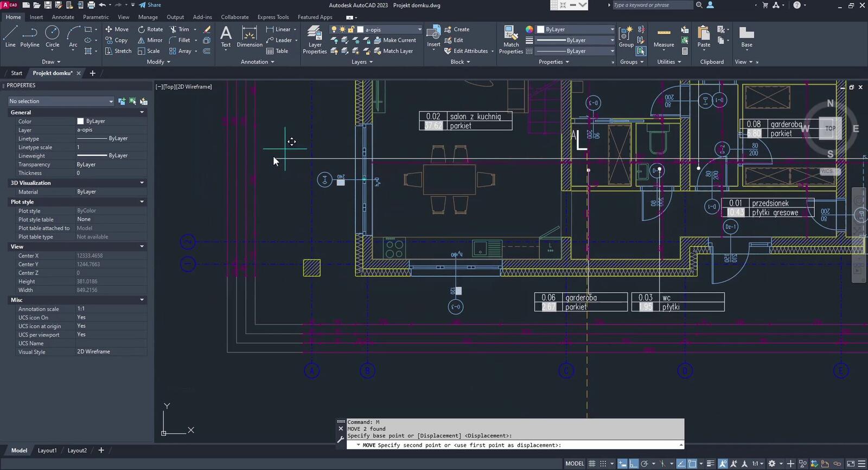Open the a-opis layer dropdown
868x470 pixels.
click(392, 29)
